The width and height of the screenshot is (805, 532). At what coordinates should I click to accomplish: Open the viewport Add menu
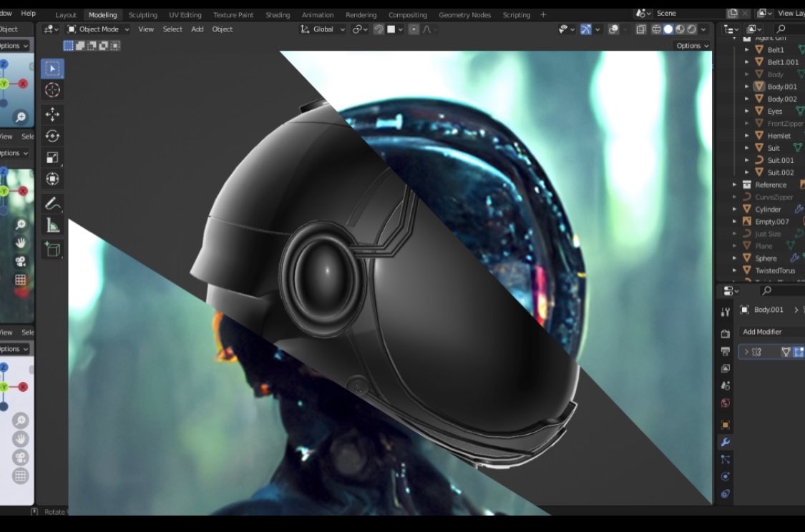click(x=197, y=29)
